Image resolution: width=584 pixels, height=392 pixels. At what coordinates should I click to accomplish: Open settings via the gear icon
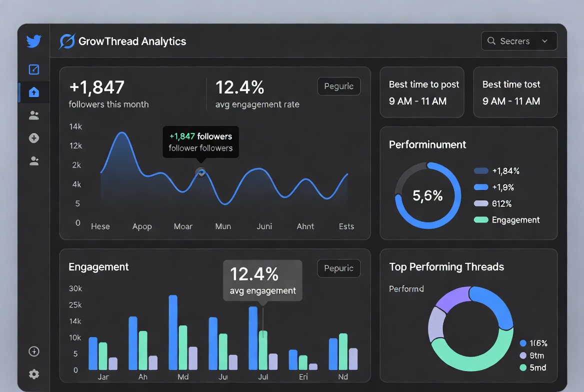[33, 374]
